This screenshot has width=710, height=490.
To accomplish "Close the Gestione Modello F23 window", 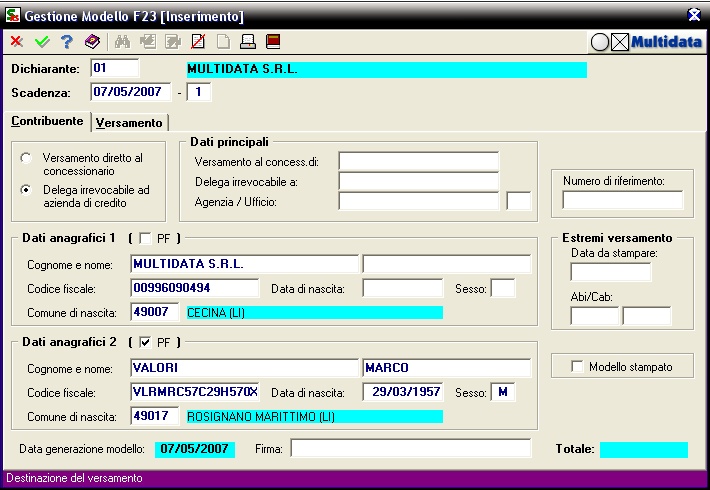I will (694, 15).
